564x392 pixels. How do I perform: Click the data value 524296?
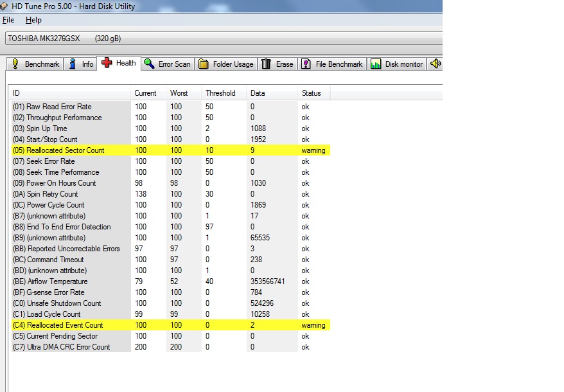coord(262,303)
